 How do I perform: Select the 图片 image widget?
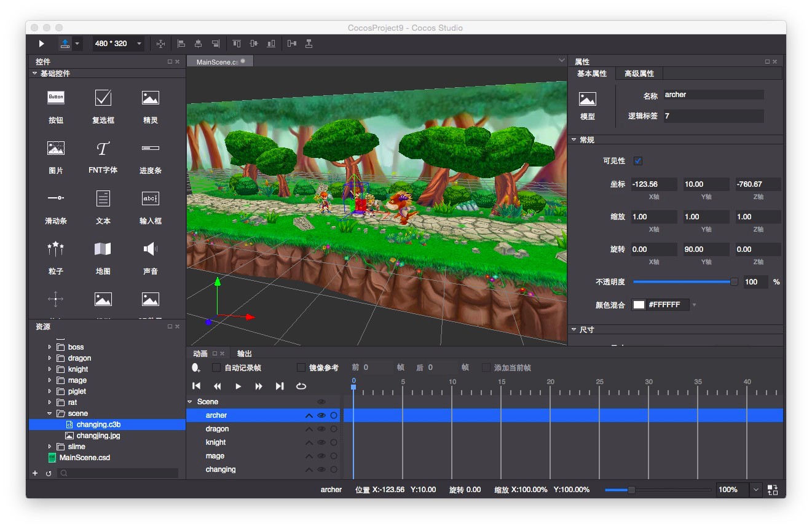[x=56, y=157]
